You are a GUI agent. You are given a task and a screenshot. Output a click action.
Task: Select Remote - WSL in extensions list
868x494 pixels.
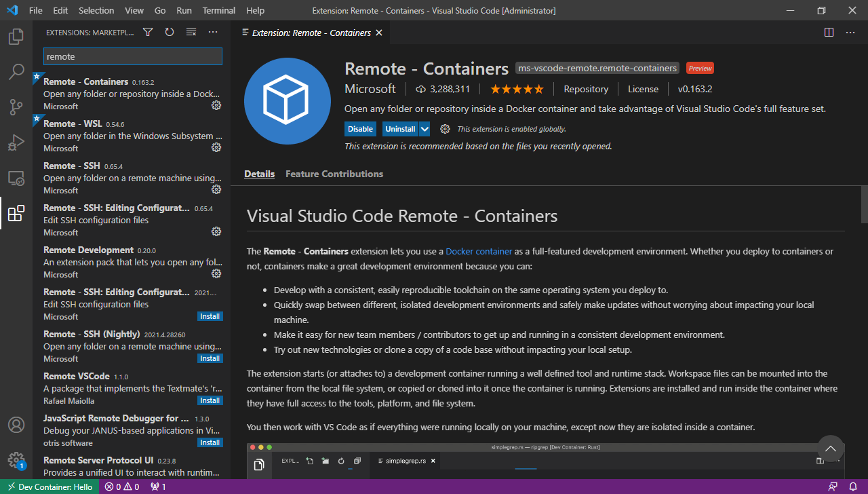[132, 136]
